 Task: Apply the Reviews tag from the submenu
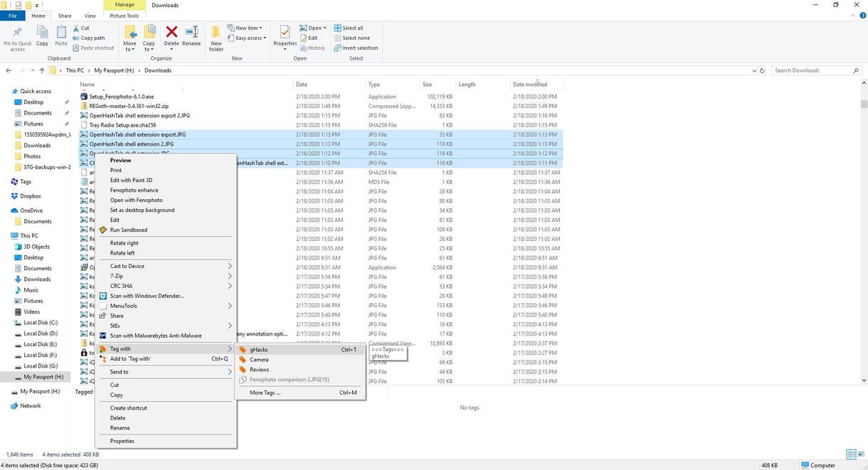(259, 370)
